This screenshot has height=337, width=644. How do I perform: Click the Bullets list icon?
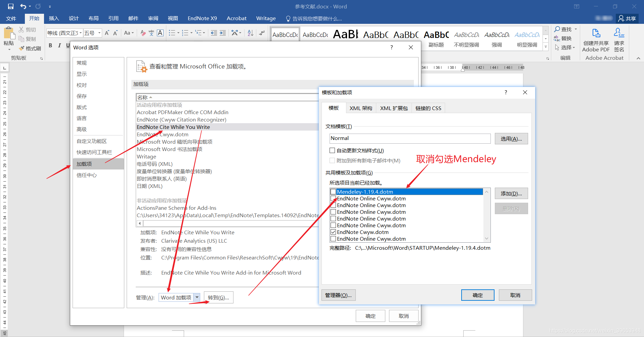pyautogui.click(x=172, y=33)
